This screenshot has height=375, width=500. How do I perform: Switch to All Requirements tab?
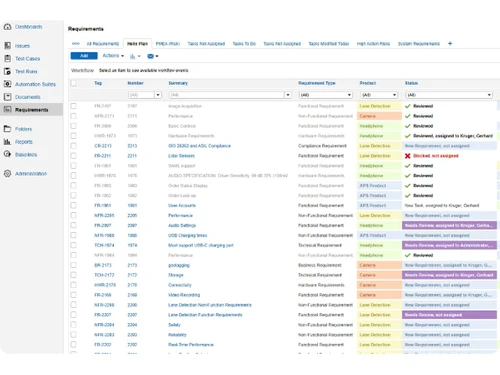pyautogui.click(x=103, y=44)
